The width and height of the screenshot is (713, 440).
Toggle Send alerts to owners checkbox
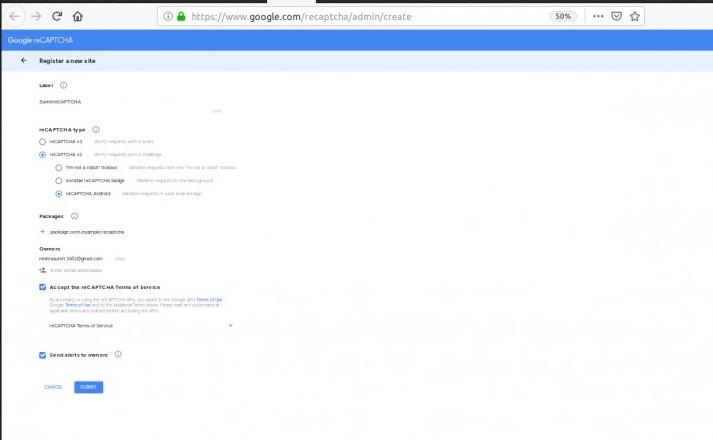tap(42, 355)
